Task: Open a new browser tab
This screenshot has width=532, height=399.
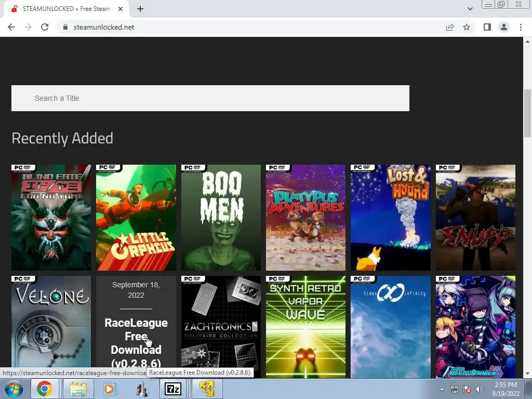Action: pyautogui.click(x=140, y=9)
